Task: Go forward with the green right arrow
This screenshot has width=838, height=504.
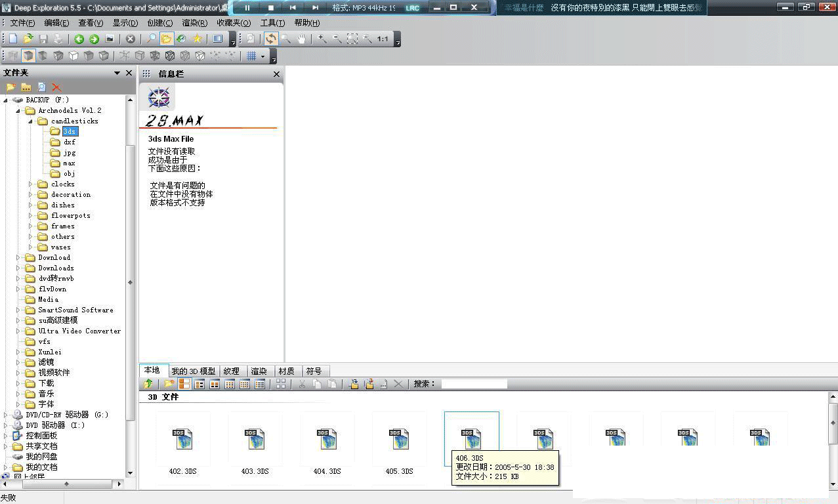Action: click(94, 39)
